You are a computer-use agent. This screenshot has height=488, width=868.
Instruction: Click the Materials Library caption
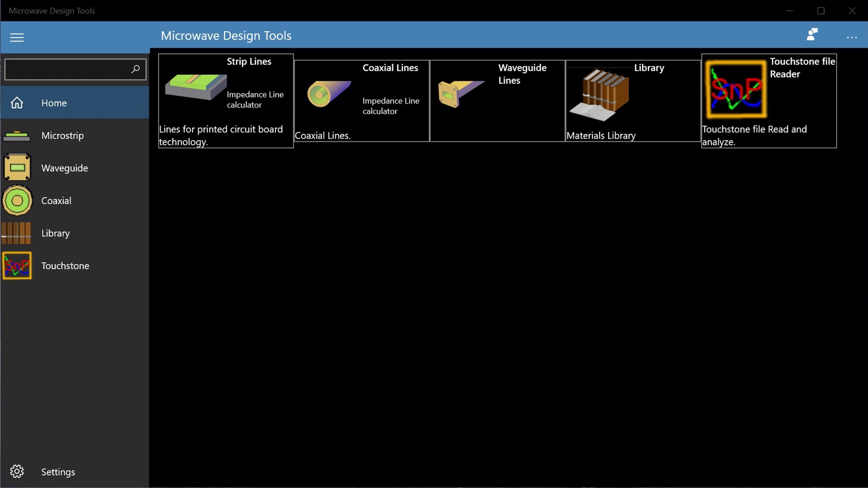pos(601,136)
